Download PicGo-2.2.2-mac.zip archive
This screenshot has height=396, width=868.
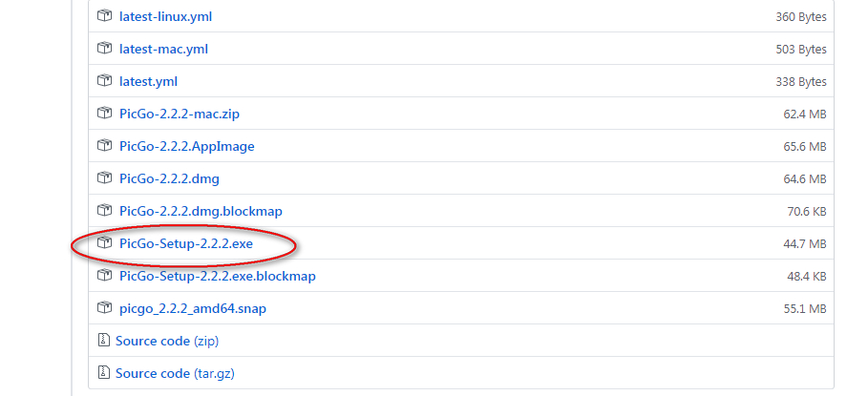pos(180,114)
